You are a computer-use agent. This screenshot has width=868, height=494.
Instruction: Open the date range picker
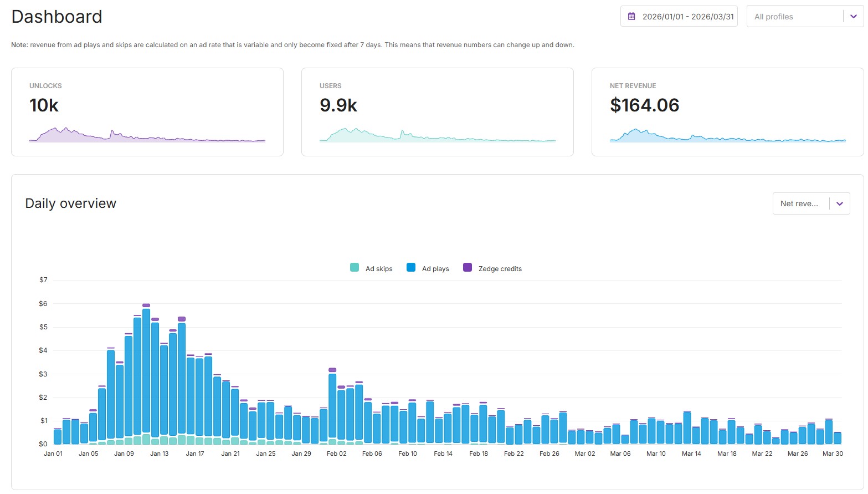[x=679, y=16]
